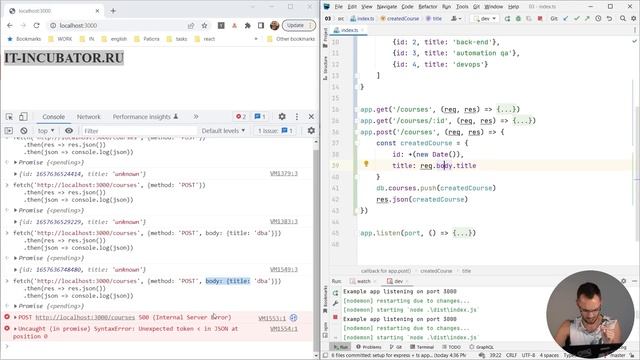Open the dev run configuration dropdown

click(x=484, y=18)
